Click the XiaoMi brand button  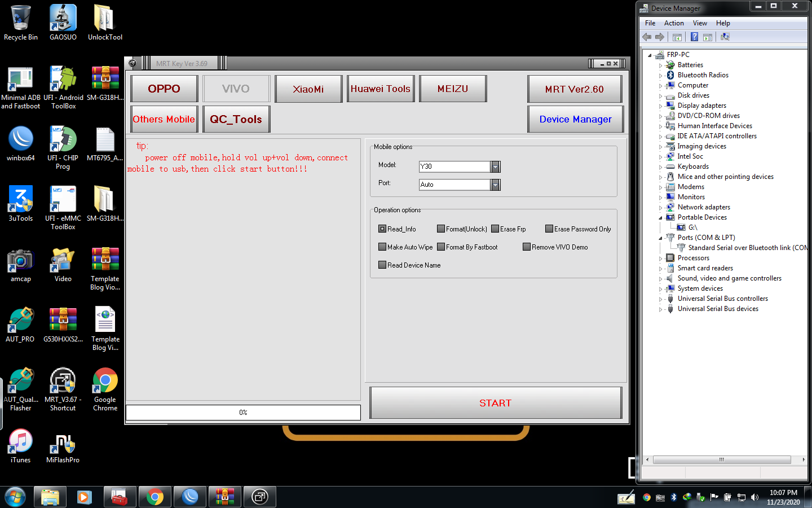pyautogui.click(x=308, y=89)
